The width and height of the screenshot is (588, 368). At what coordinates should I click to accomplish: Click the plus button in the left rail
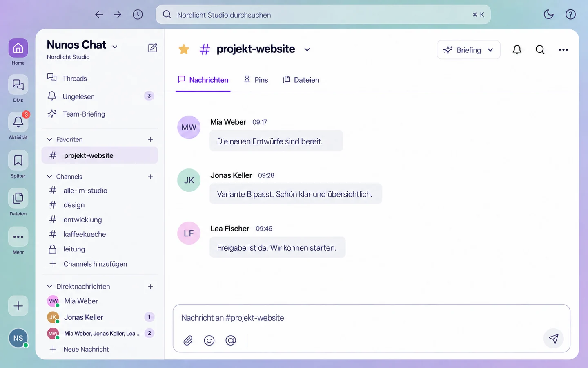tap(18, 306)
